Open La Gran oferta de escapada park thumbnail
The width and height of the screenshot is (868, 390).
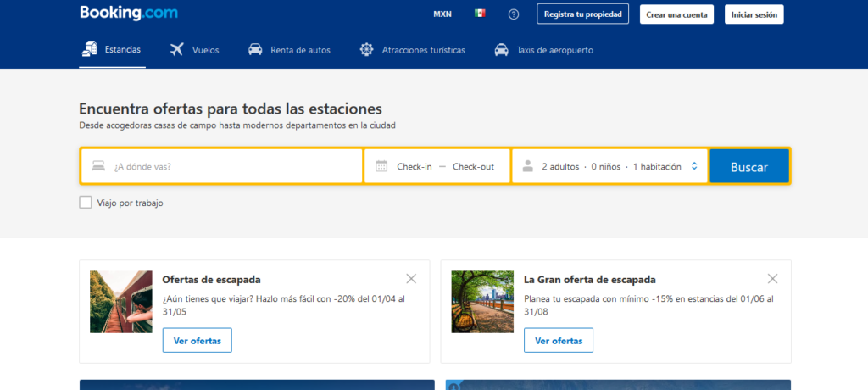click(x=482, y=302)
